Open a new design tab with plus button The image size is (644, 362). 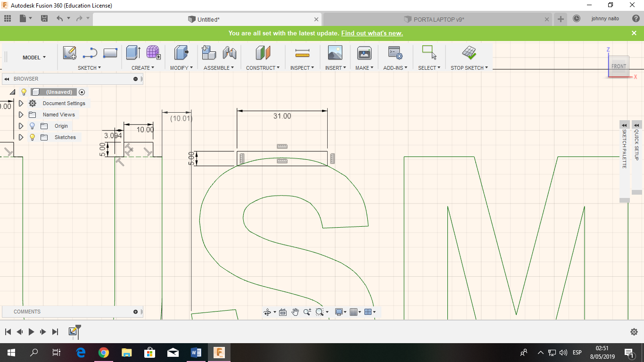tap(561, 19)
